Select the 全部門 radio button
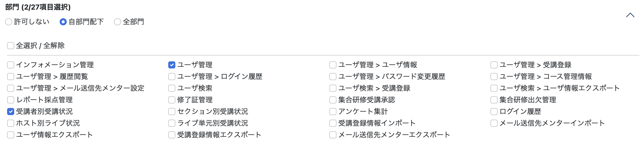Screen dimensions: 644x146 pos(117,22)
